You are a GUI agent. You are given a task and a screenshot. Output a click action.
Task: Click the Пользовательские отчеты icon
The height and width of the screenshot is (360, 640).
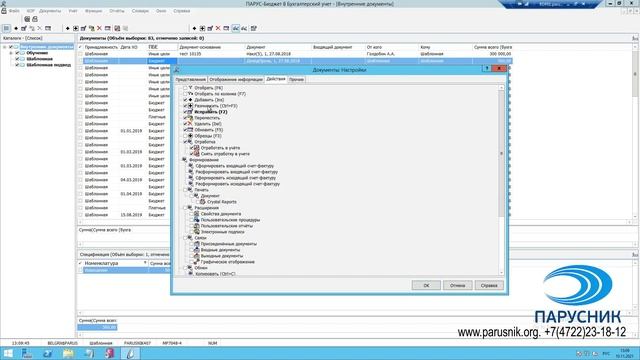(x=196, y=226)
